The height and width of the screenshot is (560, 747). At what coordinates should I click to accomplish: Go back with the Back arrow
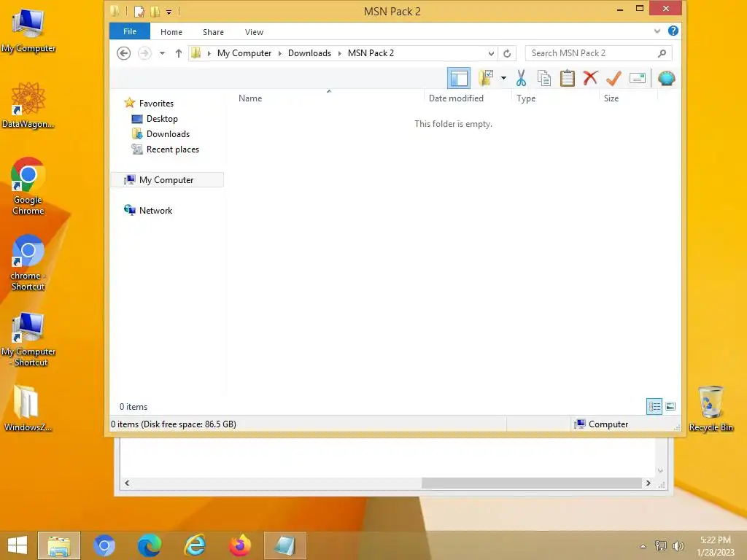point(123,52)
